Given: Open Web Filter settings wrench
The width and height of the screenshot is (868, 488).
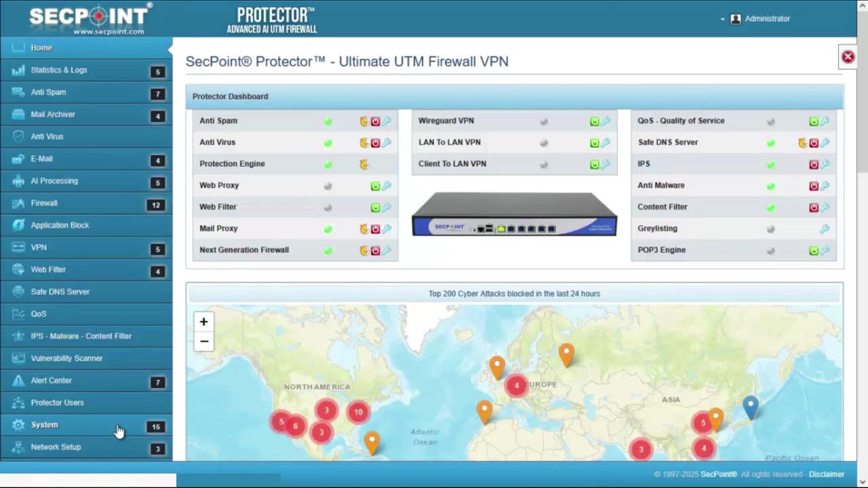Looking at the screenshot, I should click(387, 207).
